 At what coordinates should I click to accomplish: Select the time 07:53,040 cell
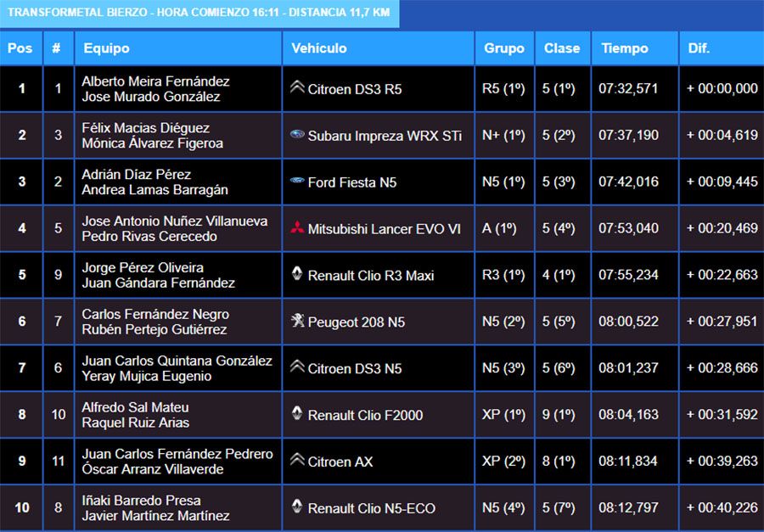pos(628,229)
